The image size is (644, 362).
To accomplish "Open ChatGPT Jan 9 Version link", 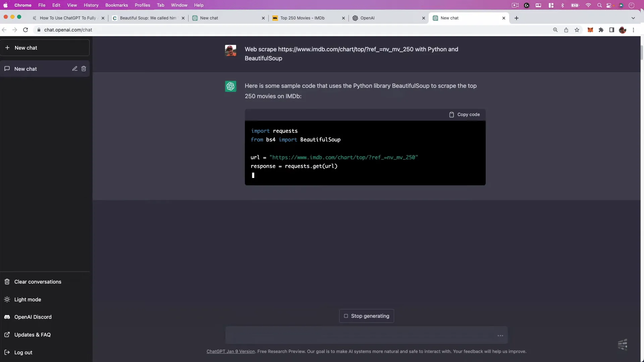I will [230, 352].
